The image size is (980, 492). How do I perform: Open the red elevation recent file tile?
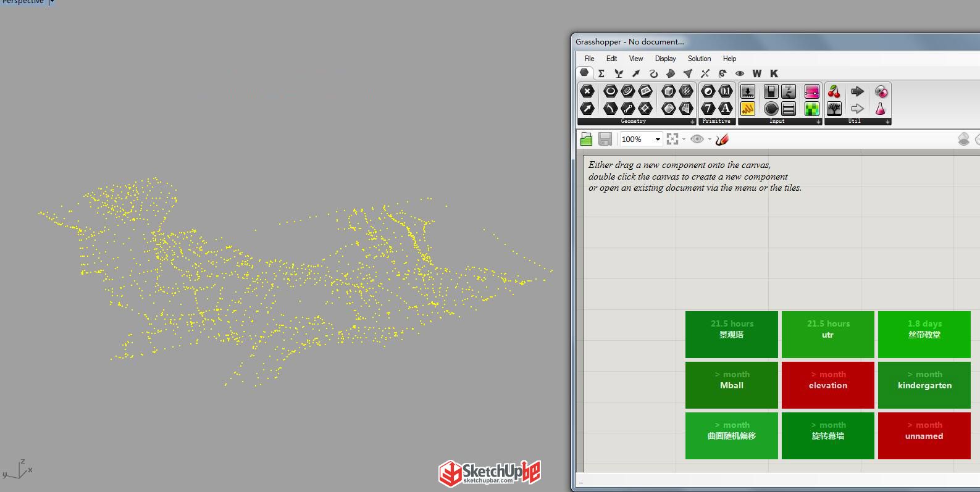(828, 385)
